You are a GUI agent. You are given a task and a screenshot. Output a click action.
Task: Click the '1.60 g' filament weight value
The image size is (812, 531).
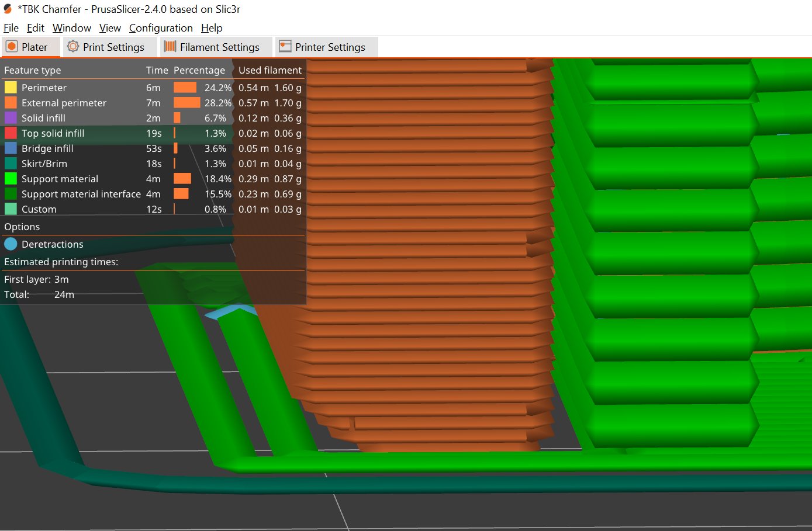coord(288,88)
